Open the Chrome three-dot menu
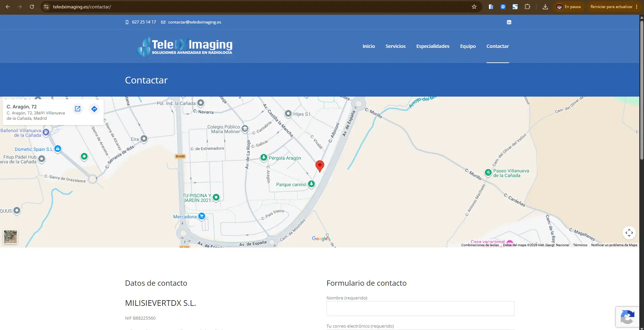 point(637,7)
